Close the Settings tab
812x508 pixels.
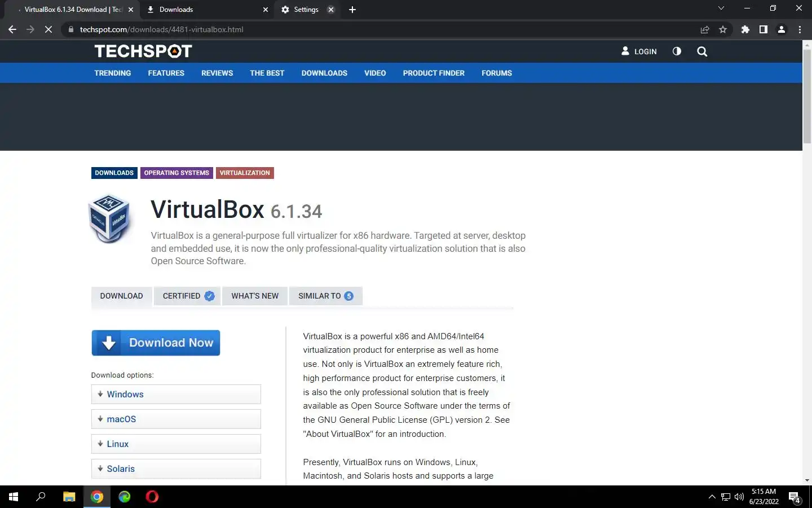[331, 10]
